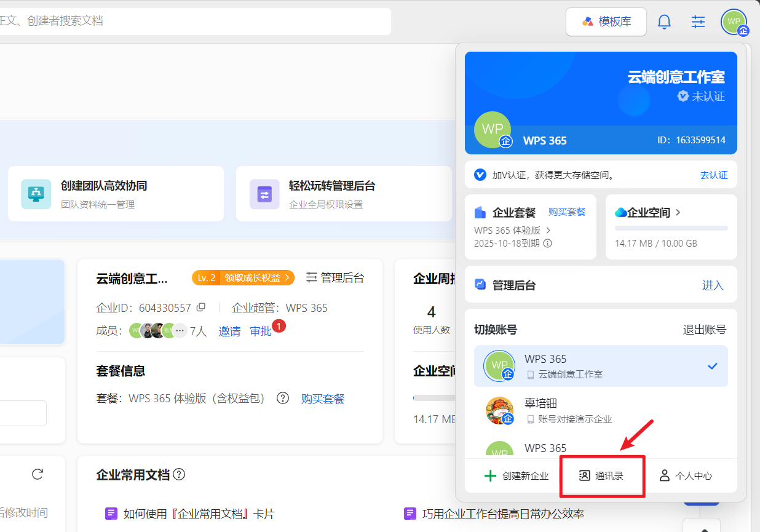The width and height of the screenshot is (760, 532).
Task: Click 退出账号 to log out
Action: click(705, 330)
